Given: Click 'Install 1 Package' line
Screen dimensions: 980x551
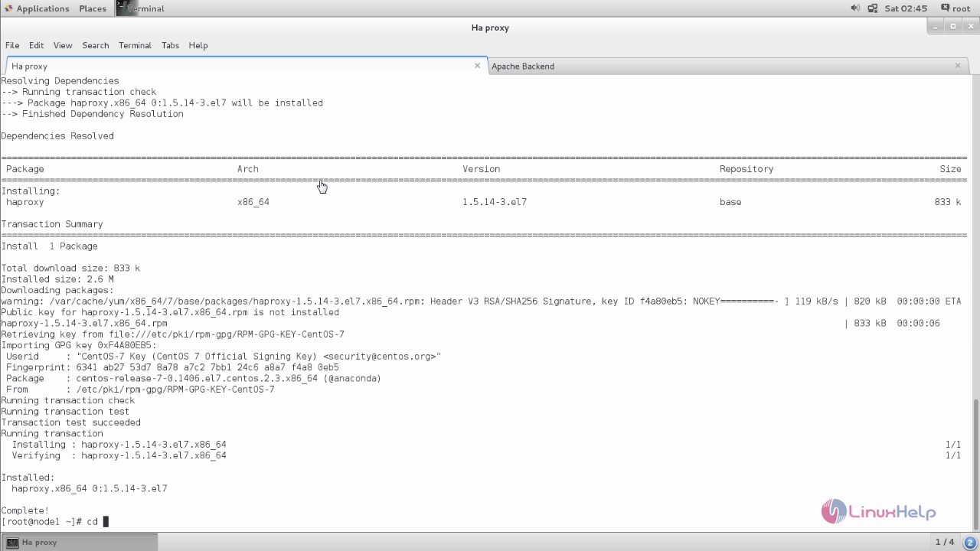Looking at the screenshot, I should 49,246.
